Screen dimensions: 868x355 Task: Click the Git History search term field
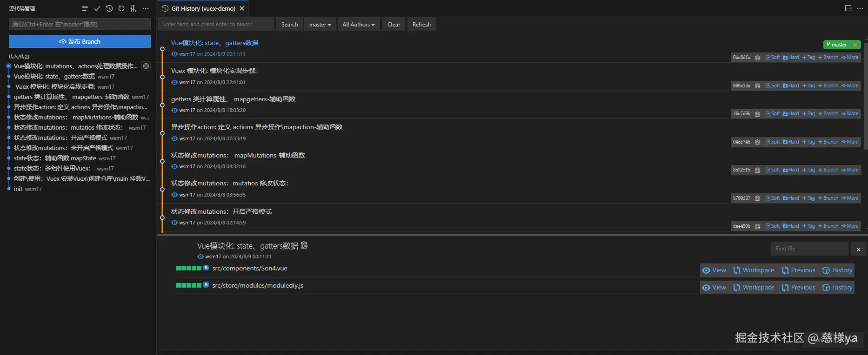tap(216, 25)
